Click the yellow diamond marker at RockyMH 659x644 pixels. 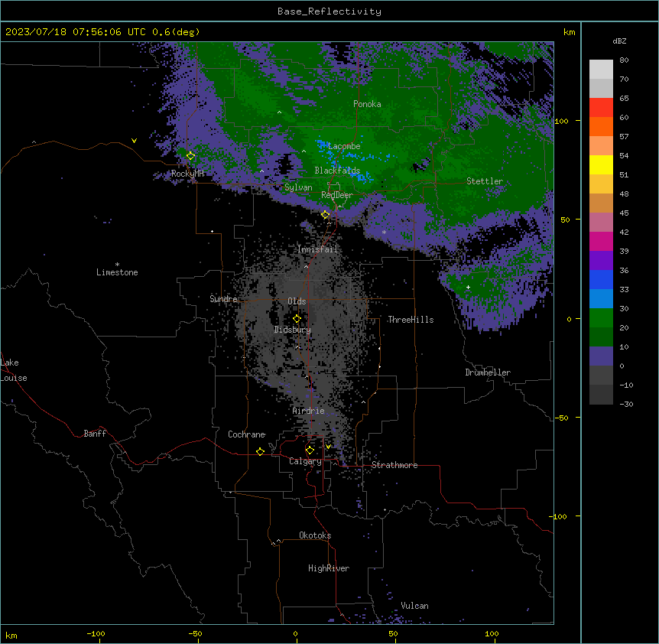tap(190, 156)
